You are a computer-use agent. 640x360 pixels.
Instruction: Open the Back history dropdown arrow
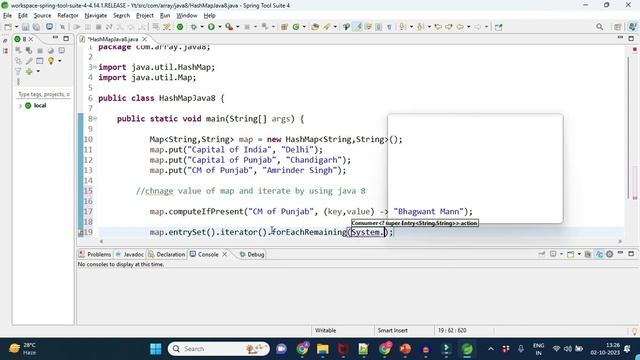tap(468, 27)
